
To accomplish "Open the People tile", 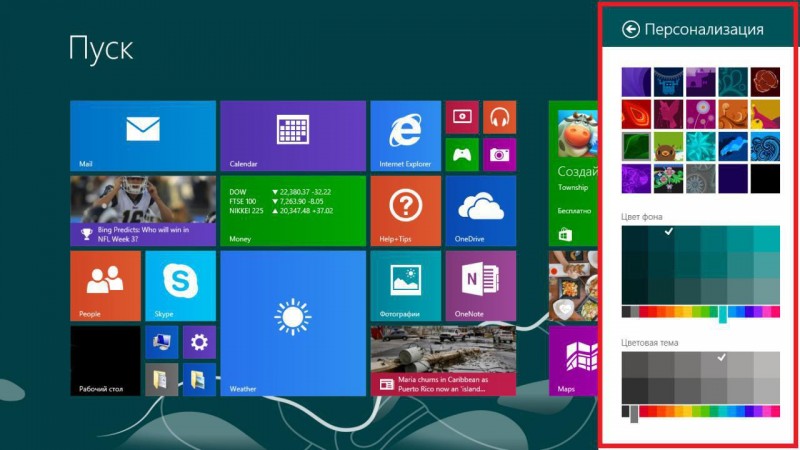I will [106, 286].
